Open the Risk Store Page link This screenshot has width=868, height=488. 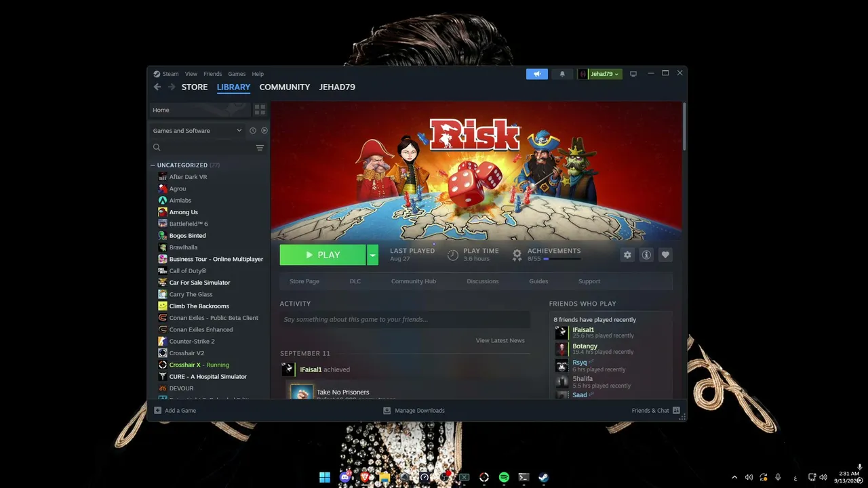tap(304, 281)
